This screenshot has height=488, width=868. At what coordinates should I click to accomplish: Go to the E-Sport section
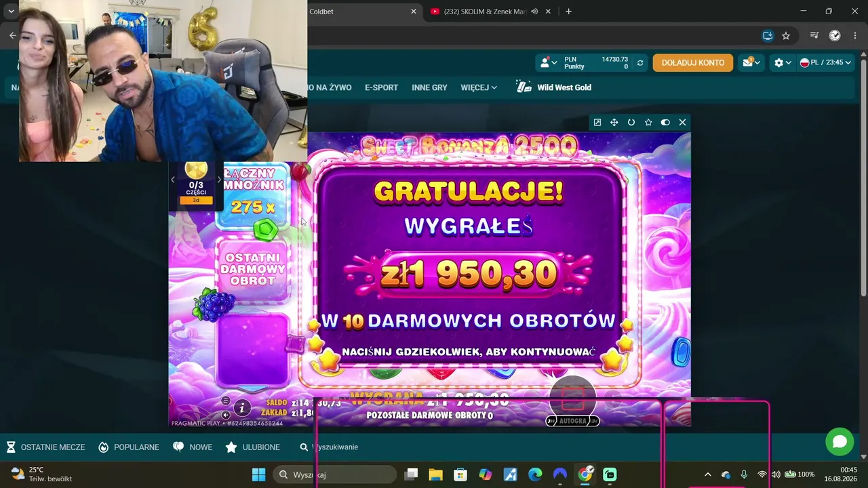[x=381, y=87]
